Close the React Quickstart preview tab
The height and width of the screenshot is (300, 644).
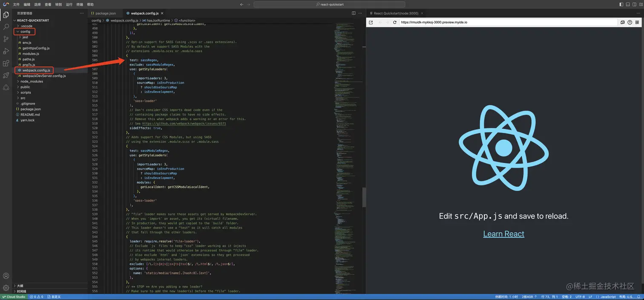423,13
